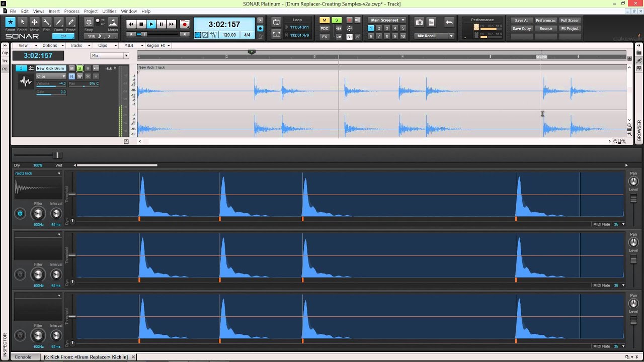This screenshot has width=644, height=362.
Task: Switch to the Erase tool
Action: click(x=71, y=22)
